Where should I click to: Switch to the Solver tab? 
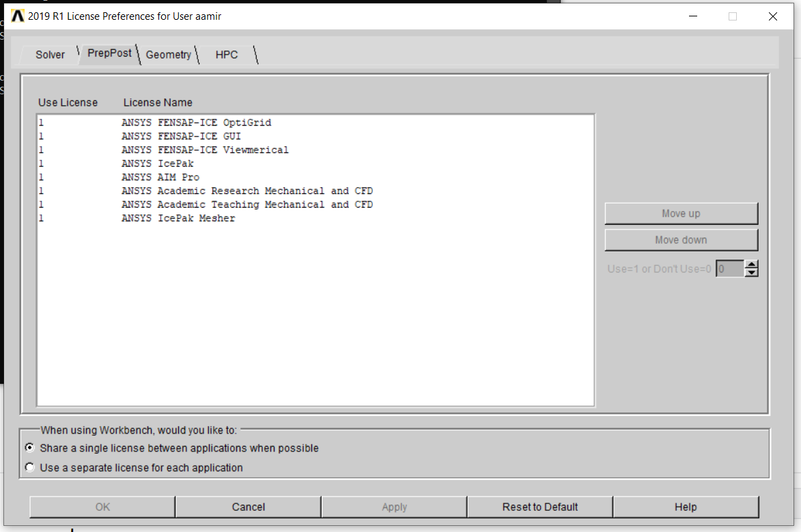click(51, 55)
